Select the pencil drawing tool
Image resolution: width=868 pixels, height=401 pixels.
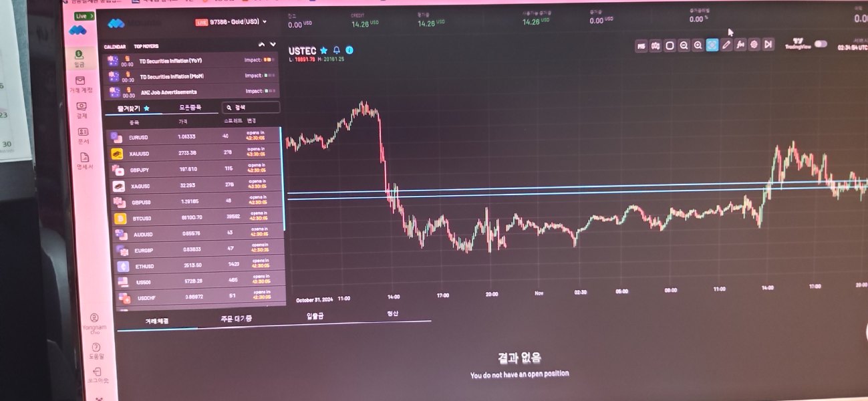[726, 45]
